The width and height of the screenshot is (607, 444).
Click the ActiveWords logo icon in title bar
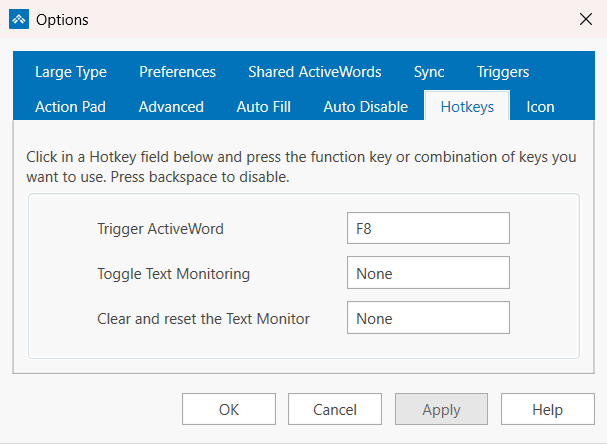[x=19, y=19]
